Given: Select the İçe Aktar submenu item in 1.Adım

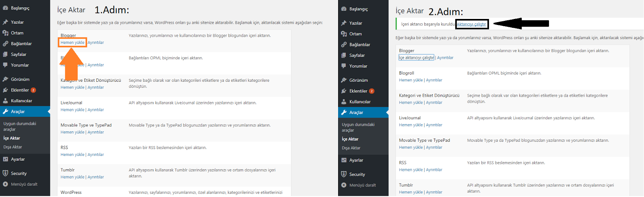Looking at the screenshot, I should coord(12,138).
